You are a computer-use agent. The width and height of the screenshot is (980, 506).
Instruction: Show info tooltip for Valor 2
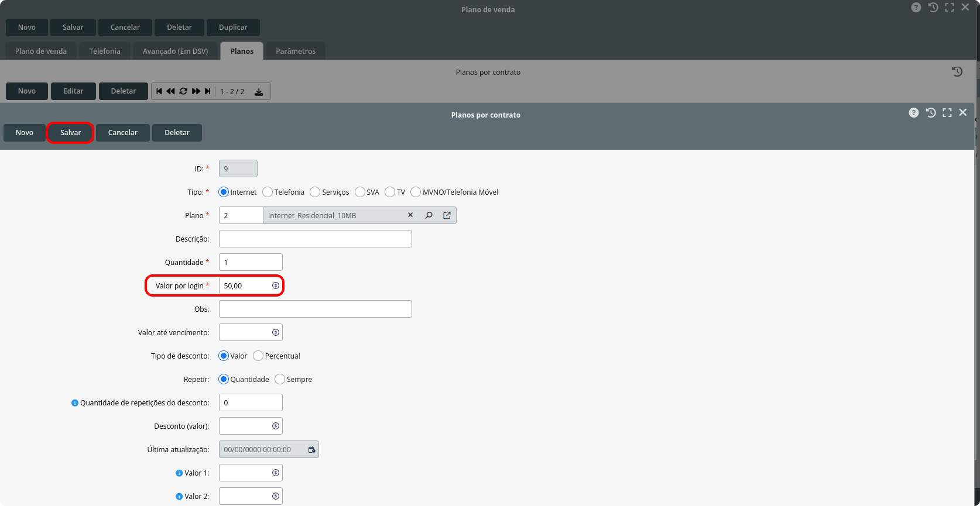[179, 497]
